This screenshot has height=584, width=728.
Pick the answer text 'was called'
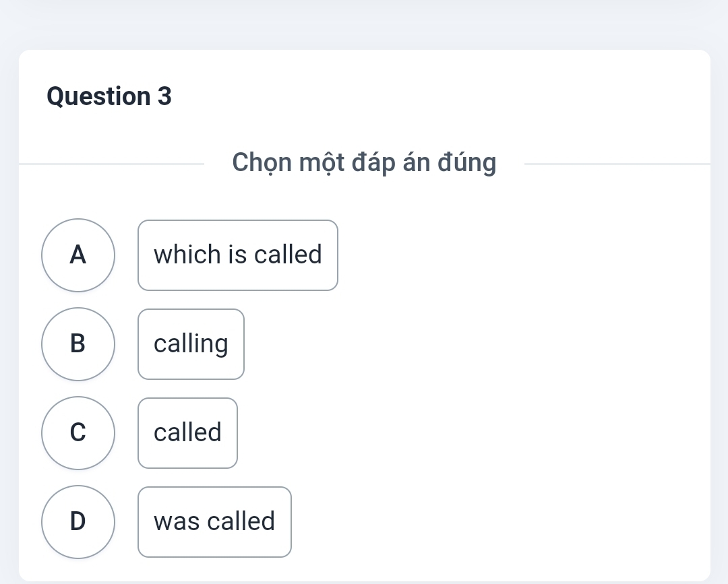coord(214,522)
